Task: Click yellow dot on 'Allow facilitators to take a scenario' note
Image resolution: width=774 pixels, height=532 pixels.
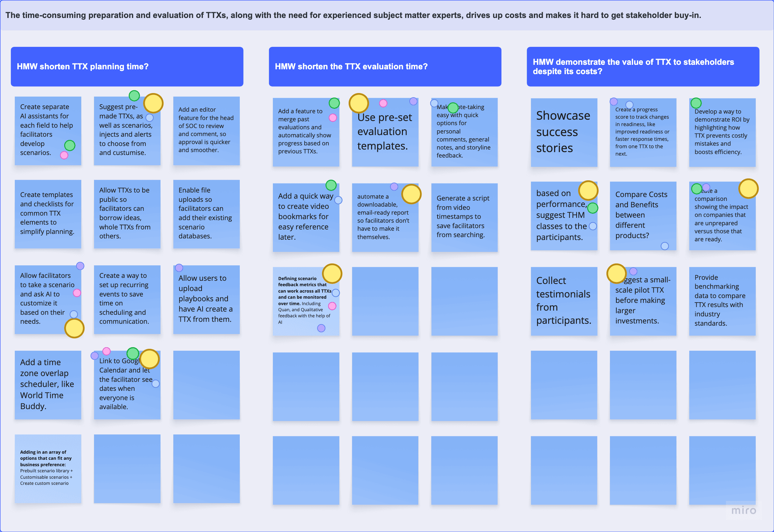Action: tap(74, 328)
